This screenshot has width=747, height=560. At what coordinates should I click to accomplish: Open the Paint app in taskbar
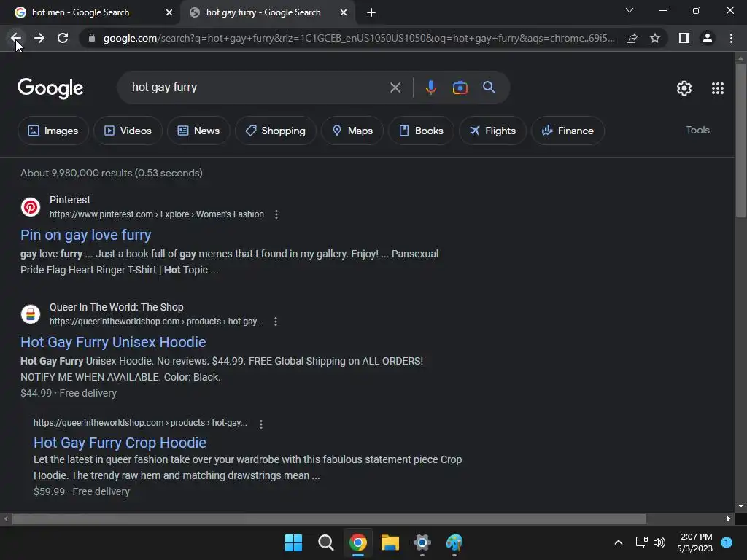pyautogui.click(x=454, y=542)
